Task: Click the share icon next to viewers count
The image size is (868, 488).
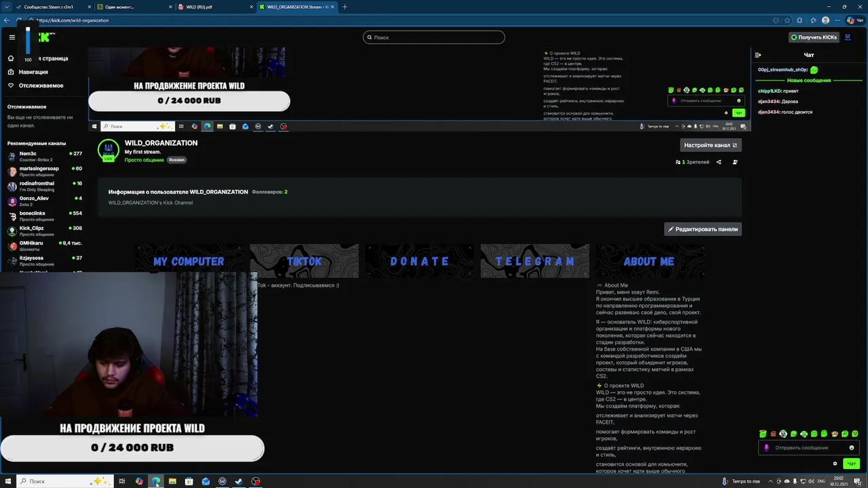Action: pos(719,162)
